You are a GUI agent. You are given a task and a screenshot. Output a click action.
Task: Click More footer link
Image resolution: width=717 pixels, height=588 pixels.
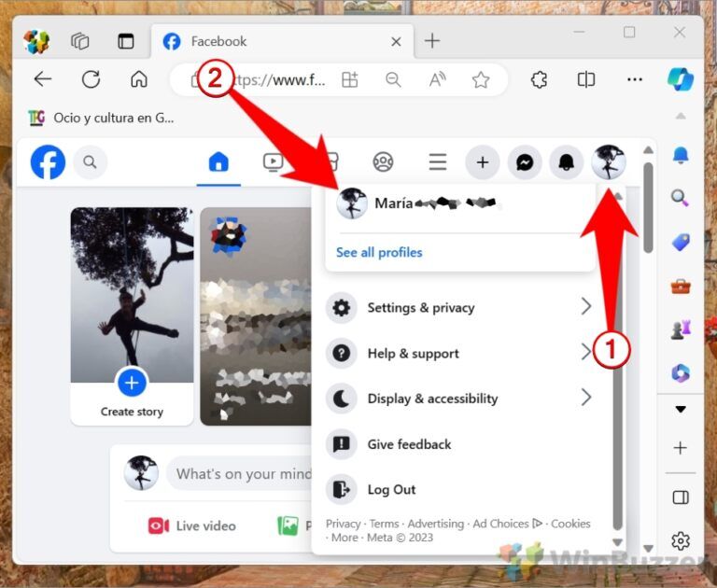coord(344,538)
